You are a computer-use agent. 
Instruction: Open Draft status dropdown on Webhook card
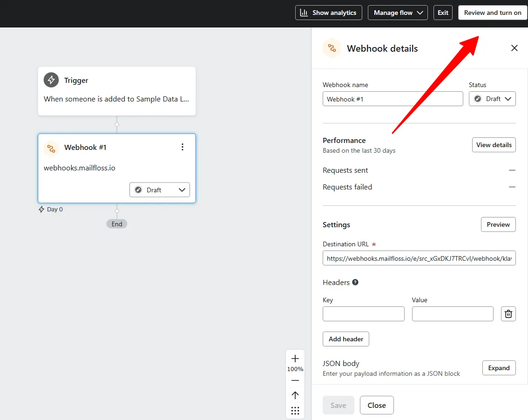tap(160, 190)
